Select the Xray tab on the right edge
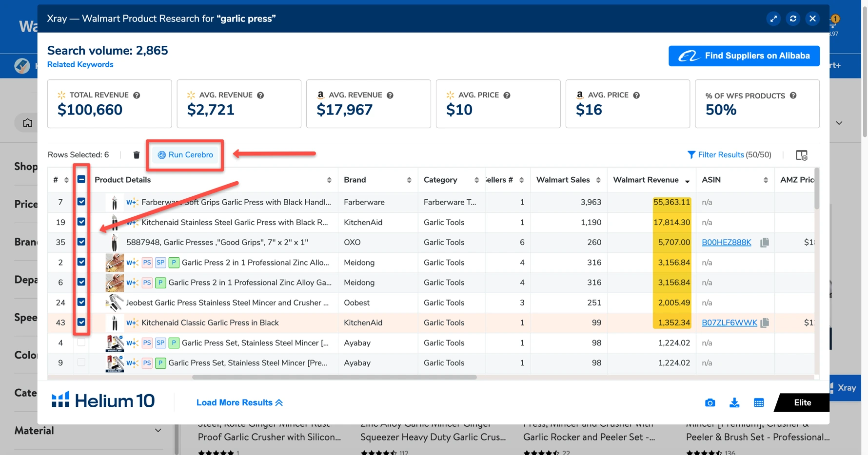868x455 pixels. click(x=845, y=388)
